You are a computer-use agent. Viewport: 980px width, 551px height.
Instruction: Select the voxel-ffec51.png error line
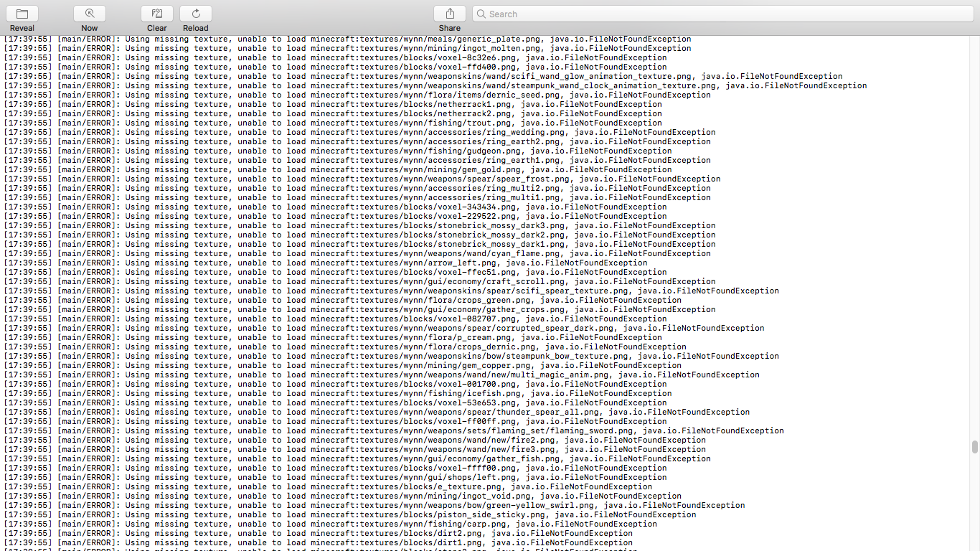click(335, 273)
